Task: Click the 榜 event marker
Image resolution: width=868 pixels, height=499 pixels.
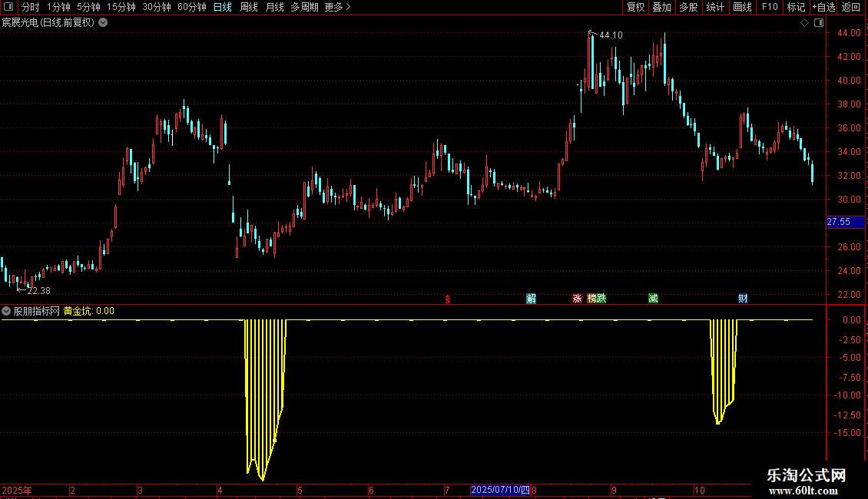Action: click(x=591, y=299)
